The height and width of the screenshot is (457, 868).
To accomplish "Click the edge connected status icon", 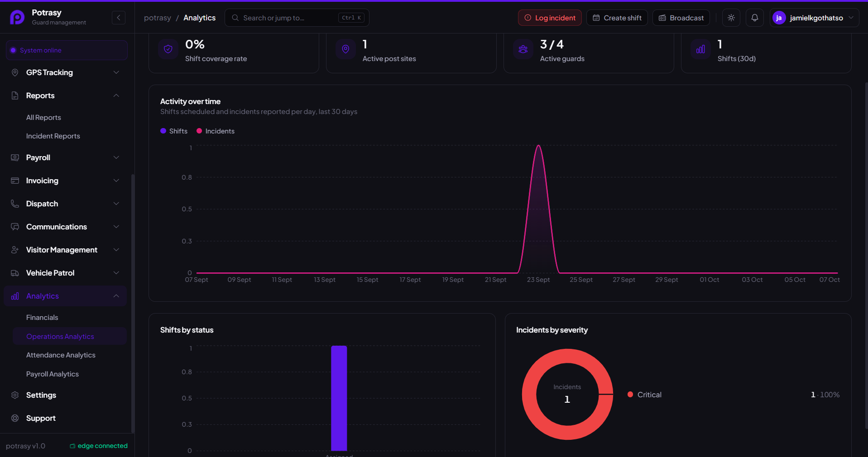I will click(72, 446).
